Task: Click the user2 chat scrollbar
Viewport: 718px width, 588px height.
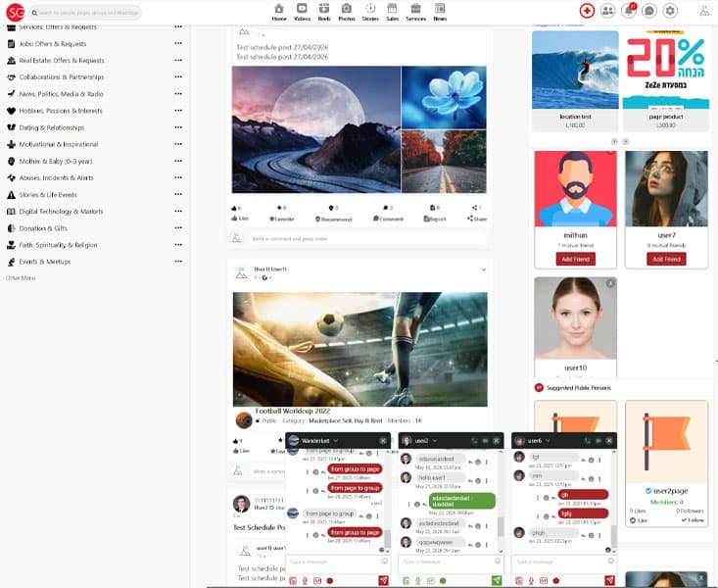Action: 501,526
